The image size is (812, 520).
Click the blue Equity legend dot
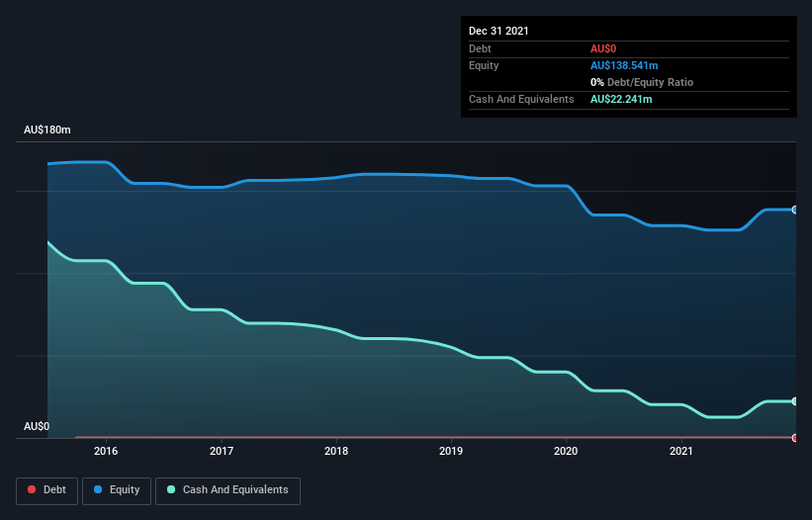point(100,490)
